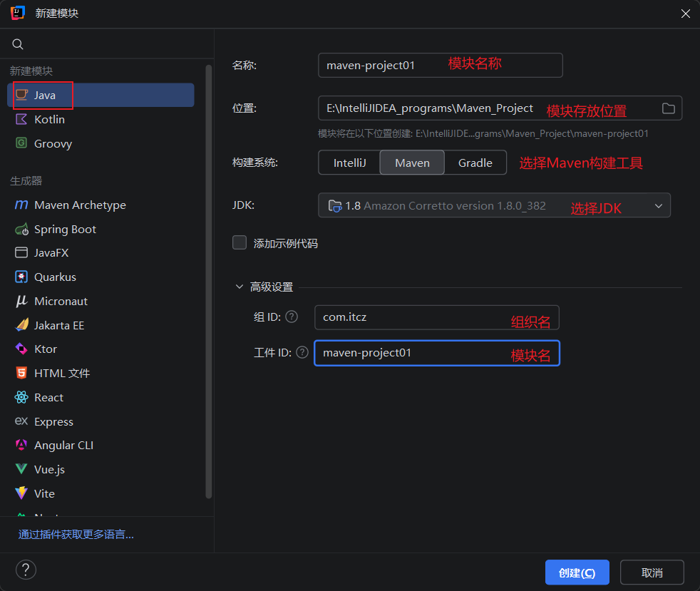The width and height of the screenshot is (700, 591).
Task: Browse location with the folder icon
Action: click(x=668, y=108)
